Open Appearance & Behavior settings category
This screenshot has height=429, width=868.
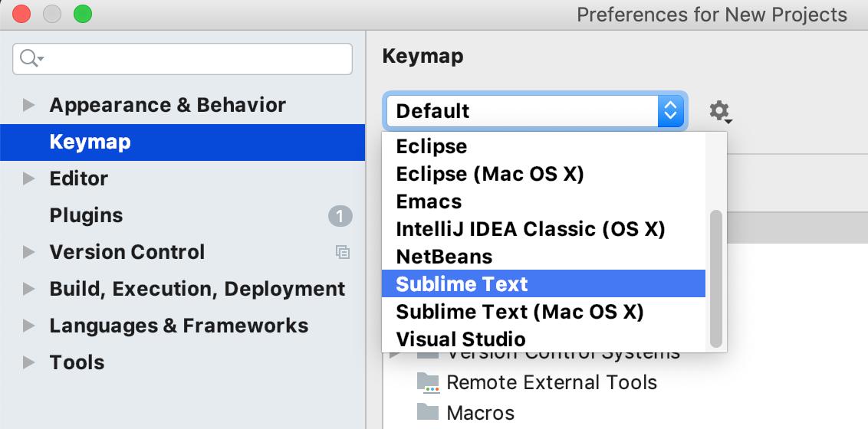[x=168, y=105]
